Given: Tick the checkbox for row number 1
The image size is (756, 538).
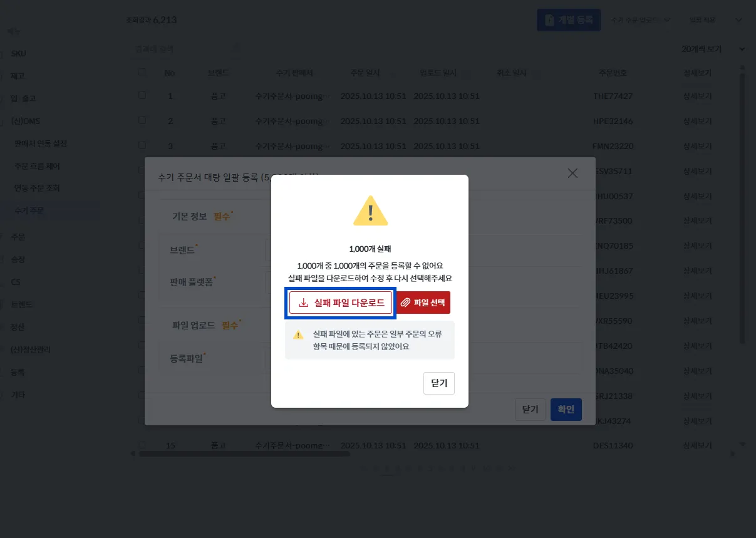Looking at the screenshot, I should click(x=142, y=95).
